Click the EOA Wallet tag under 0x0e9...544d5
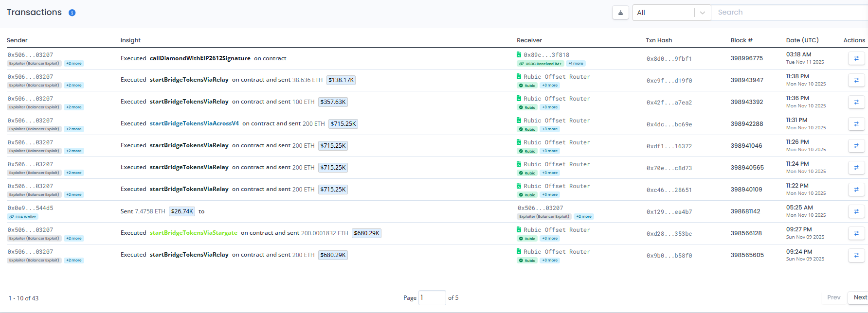The height and width of the screenshot is (313, 868). [x=23, y=217]
